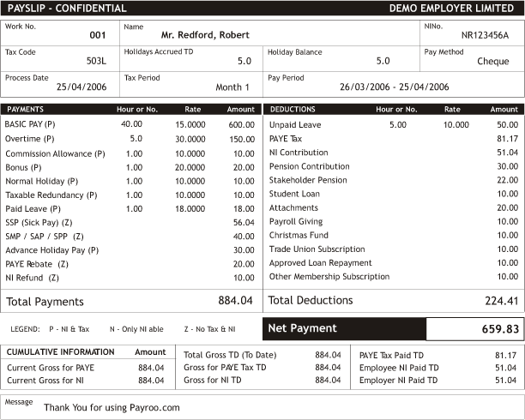Image resolution: width=525 pixels, height=420 pixels.
Task: Select the CUMULATIVE INFORMATION header
Action: (60, 351)
